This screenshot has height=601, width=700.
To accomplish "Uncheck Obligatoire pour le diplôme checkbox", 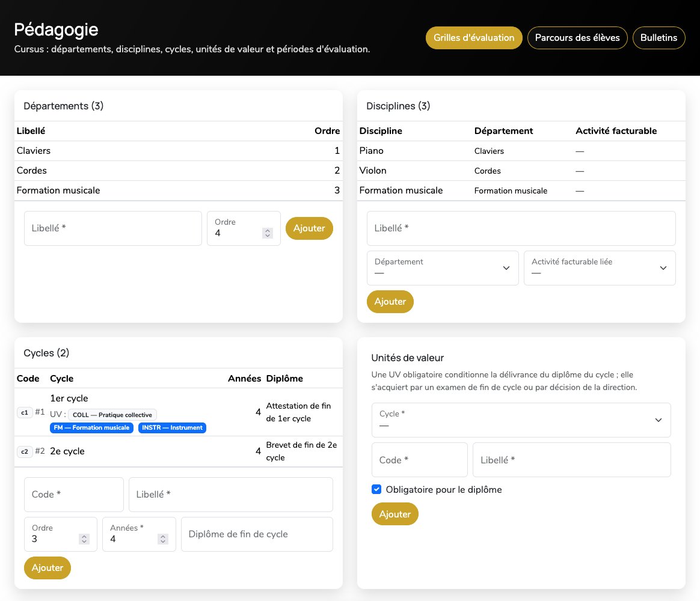I will (x=376, y=489).
